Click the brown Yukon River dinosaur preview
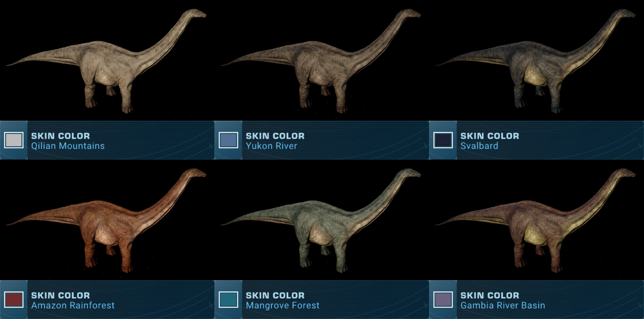Image resolution: width=644 pixels, height=319 pixels. tap(321, 61)
